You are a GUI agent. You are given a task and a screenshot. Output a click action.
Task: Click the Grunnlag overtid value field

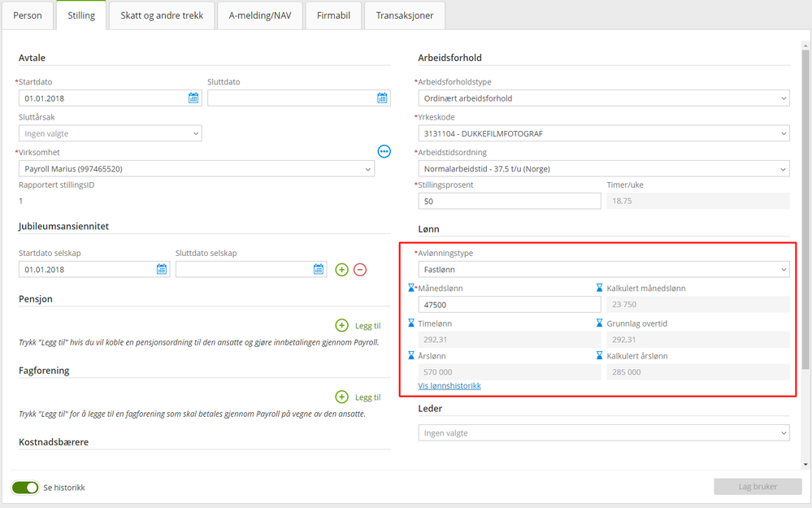pyautogui.click(x=698, y=340)
